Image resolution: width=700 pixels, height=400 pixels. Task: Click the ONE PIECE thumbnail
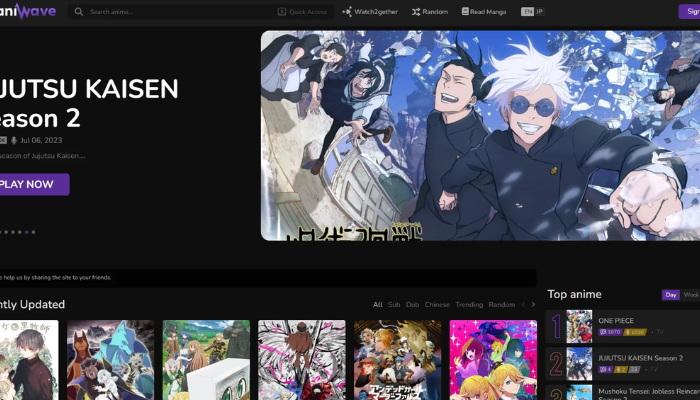579,326
